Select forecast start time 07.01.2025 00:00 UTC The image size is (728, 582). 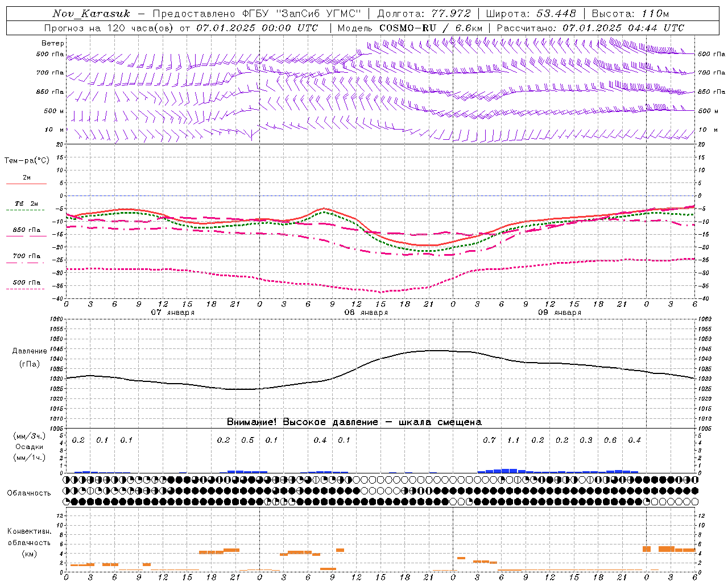(257, 28)
